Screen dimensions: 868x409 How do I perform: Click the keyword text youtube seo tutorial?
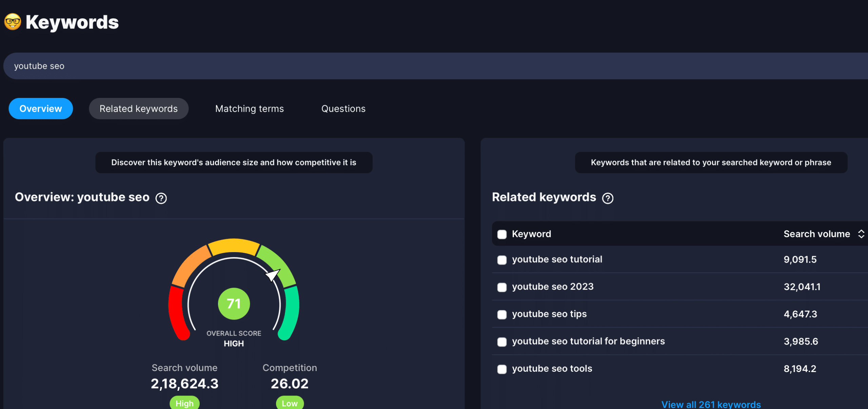pyautogui.click(x=557, y=259)
